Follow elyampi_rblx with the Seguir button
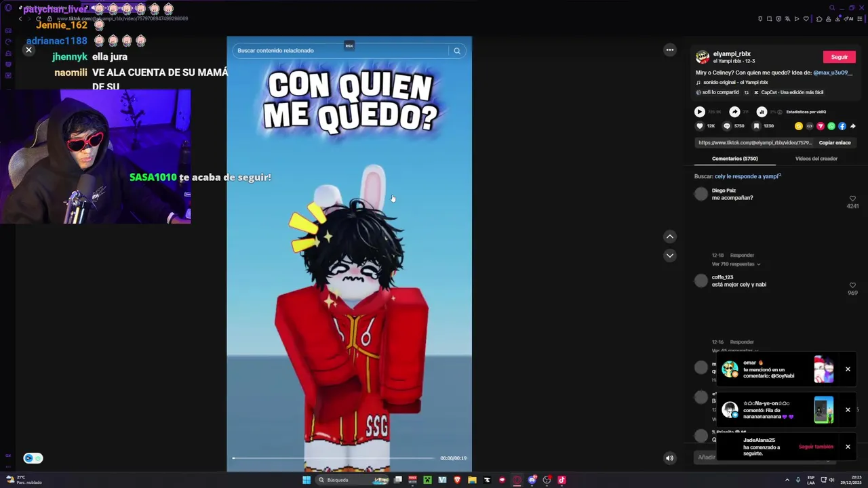This screenshot has width=868, height=488. pos(840,57)
